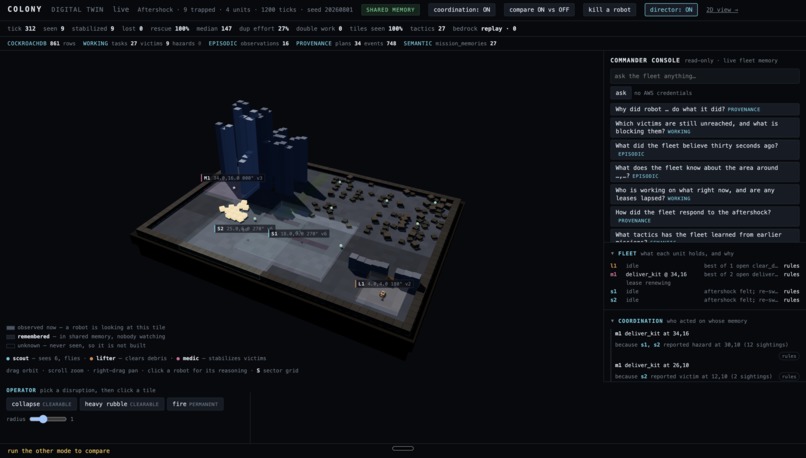Collapse the FLEET section triangle

pos(612,253)
